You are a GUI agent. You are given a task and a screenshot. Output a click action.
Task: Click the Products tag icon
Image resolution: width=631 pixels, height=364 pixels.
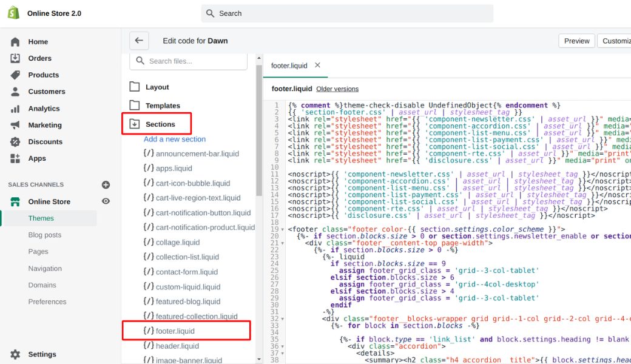pos(15,75)
